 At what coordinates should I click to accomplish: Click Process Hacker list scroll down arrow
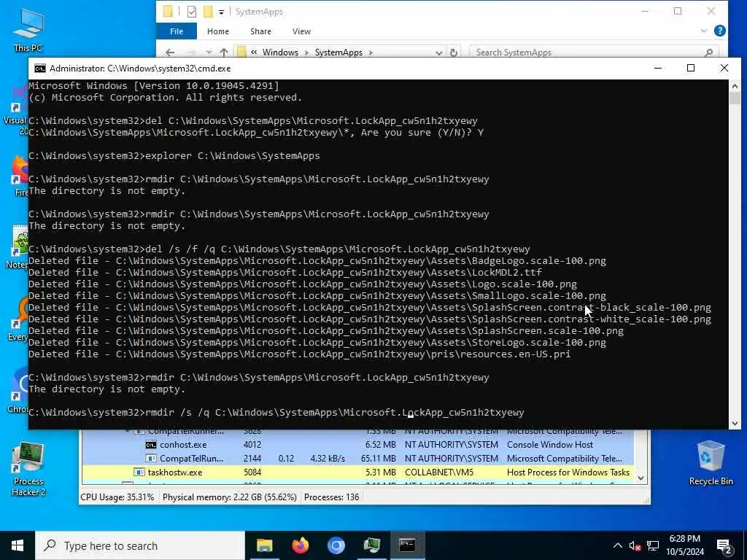(x=640, y=478)
